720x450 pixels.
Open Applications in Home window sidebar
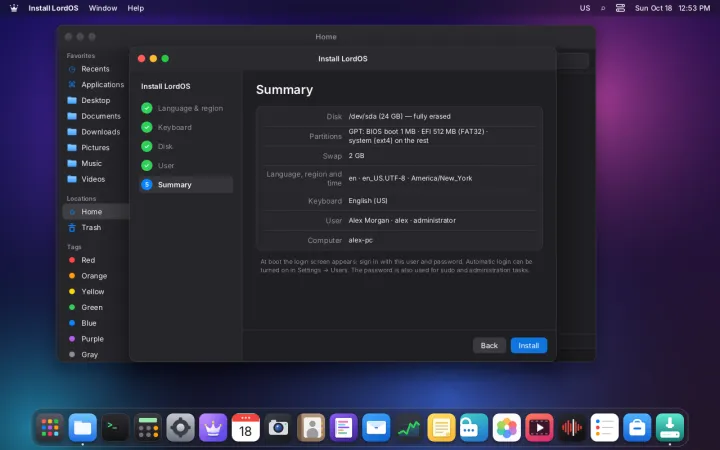click(x=95, y=84)
